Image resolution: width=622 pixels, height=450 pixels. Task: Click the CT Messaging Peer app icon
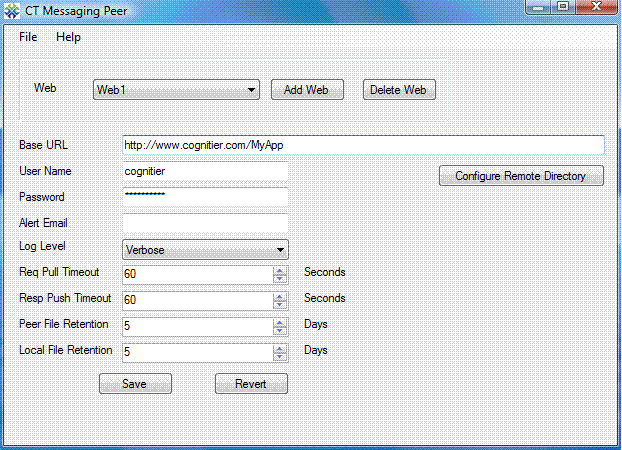point(12,11)
